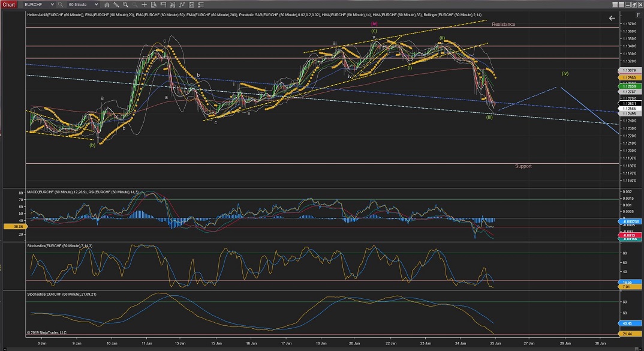Zoom in with the magnifier plus icon
Viewport: 644px width, 351px height.
tap(126, 5)
